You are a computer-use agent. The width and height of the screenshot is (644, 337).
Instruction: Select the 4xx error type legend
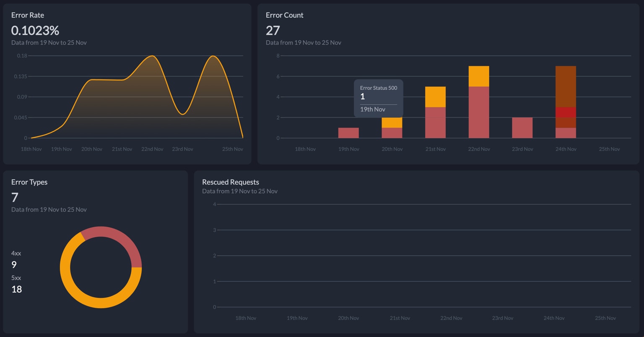click(x=16, y=259)
